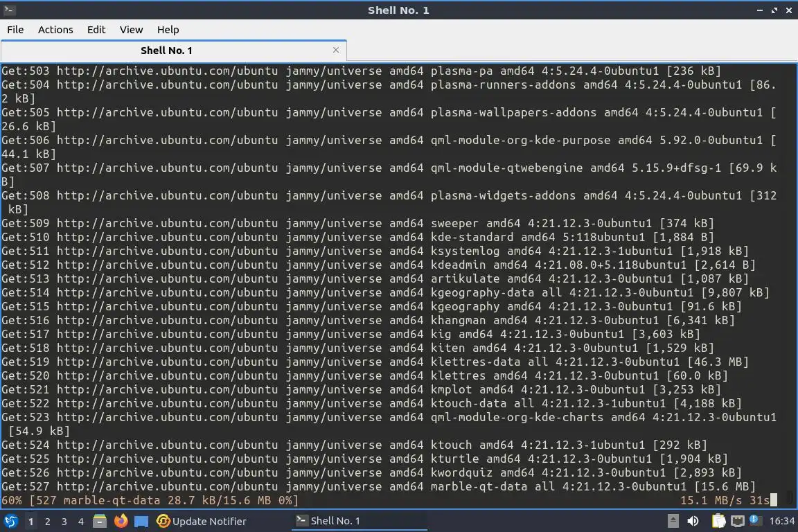798x532 pixels.
Task: Click the terminal icon in the title bar
Action: tap(8, 10)
